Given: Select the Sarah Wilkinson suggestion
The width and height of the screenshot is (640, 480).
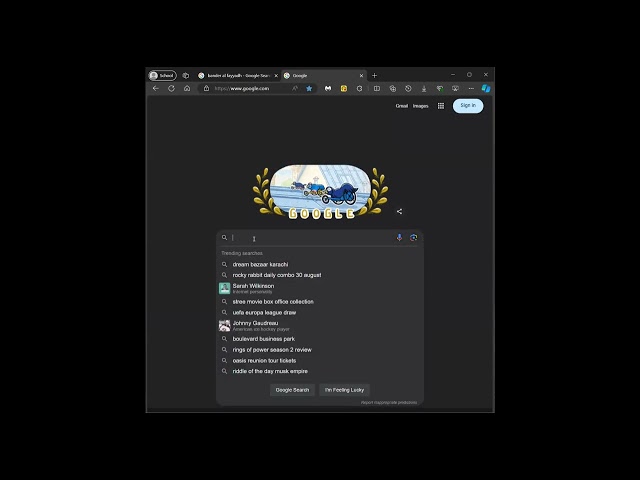Looking at the screenshot, I should (x=320, y=288).
